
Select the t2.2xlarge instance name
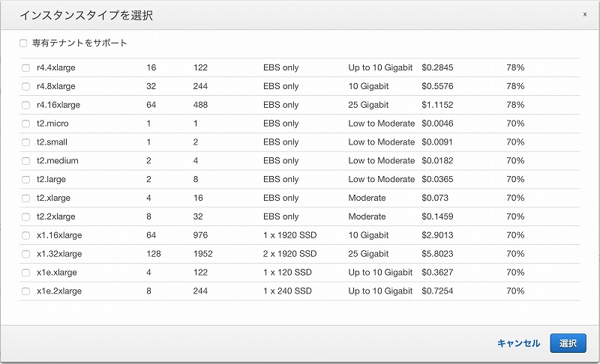(55, 216)
